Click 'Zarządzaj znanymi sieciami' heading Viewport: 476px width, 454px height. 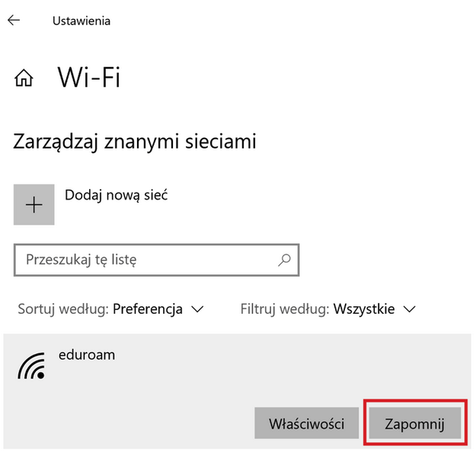pyautogui.click(x=135, y=141)
